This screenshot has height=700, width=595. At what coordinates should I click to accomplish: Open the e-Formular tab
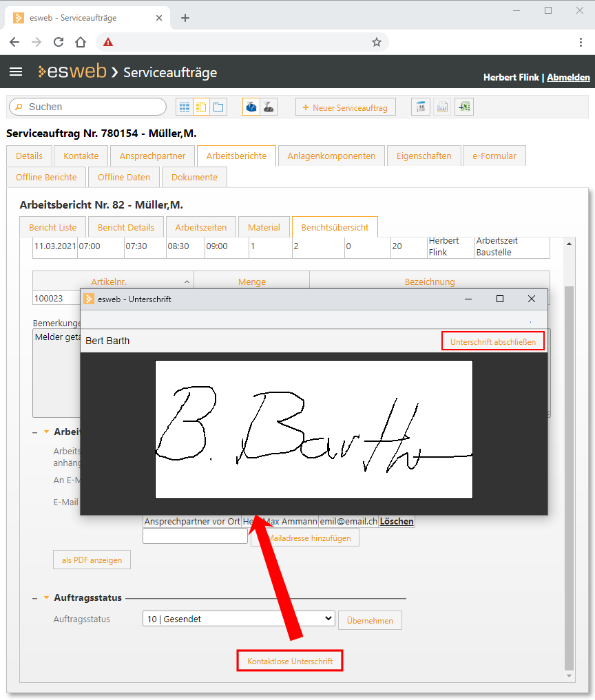pos(494,156)
